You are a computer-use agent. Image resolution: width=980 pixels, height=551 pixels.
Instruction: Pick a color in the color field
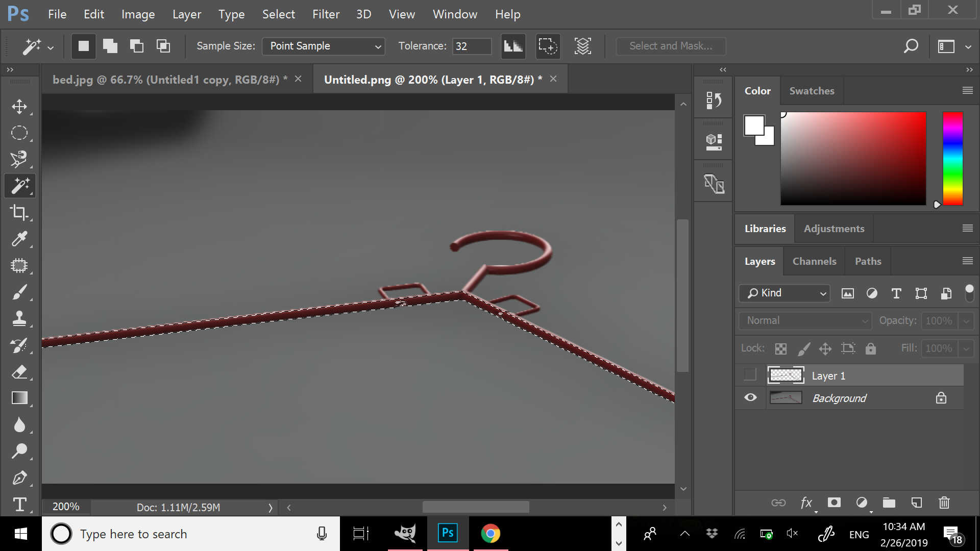853,159
